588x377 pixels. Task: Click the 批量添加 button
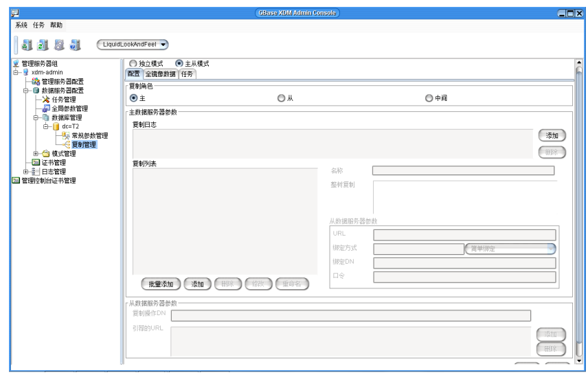[161, 284]
